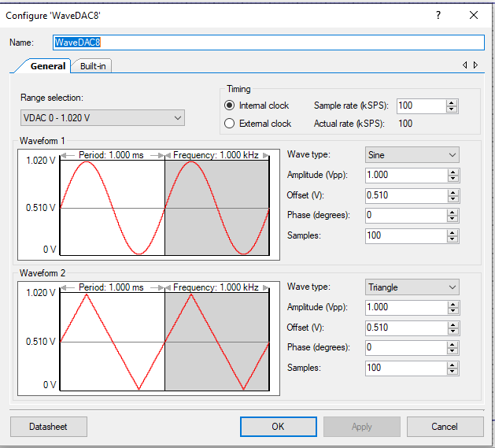Switch to the Built-in tab
The width and height of the screenshot is (495, 448).
coord(93,66)
